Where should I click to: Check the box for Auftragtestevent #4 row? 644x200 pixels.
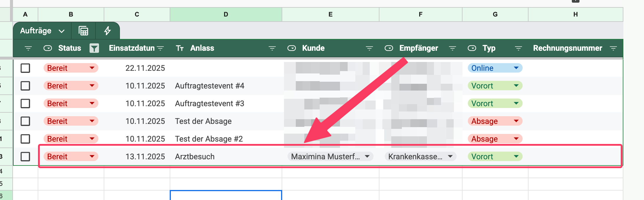[x=25, y=86]
